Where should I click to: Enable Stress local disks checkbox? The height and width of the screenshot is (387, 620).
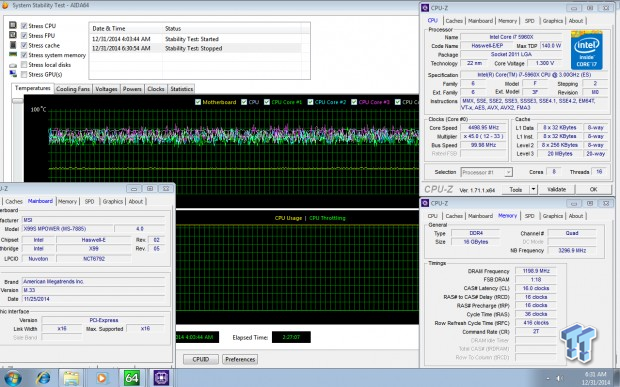[x=24, y=64]
